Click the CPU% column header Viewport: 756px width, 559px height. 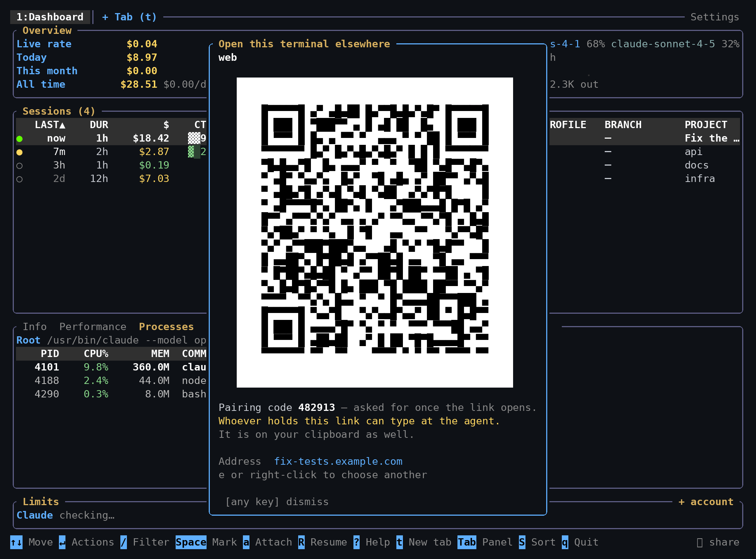[x=96, y=354]
